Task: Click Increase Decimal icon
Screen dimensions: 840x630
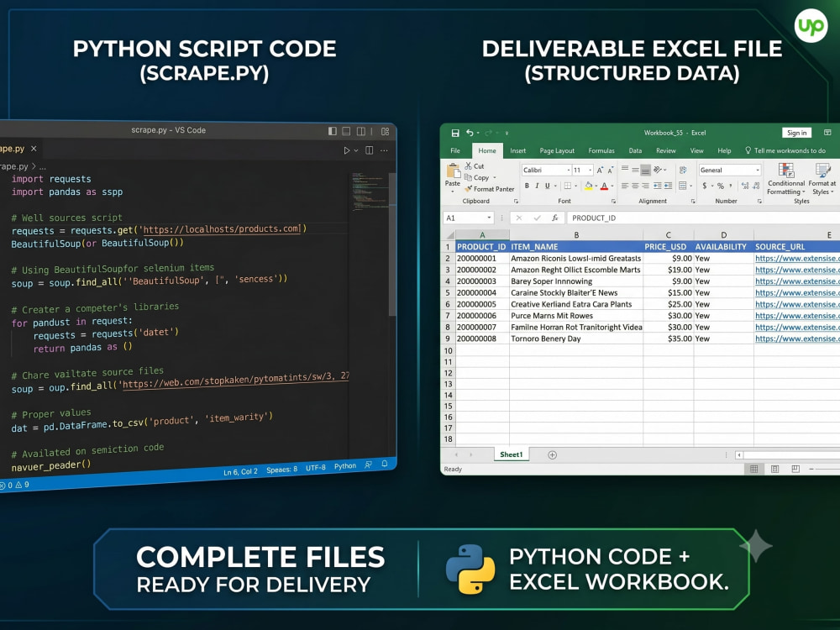Action: pyautogui.click(x=745, y=186)
